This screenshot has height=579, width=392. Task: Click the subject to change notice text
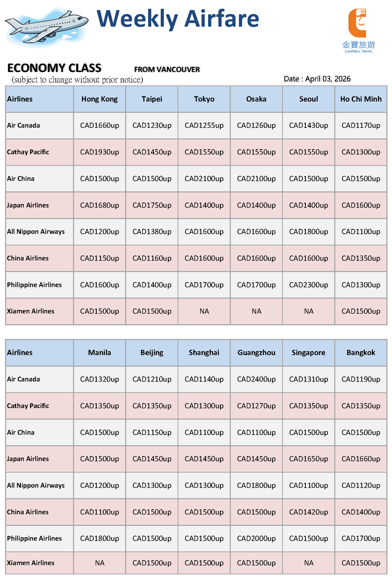tap(78, 80)
